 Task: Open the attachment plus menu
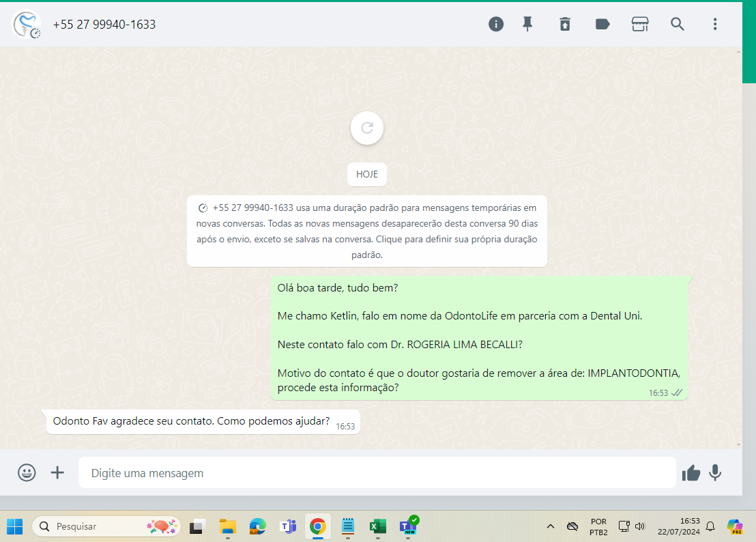57,472
